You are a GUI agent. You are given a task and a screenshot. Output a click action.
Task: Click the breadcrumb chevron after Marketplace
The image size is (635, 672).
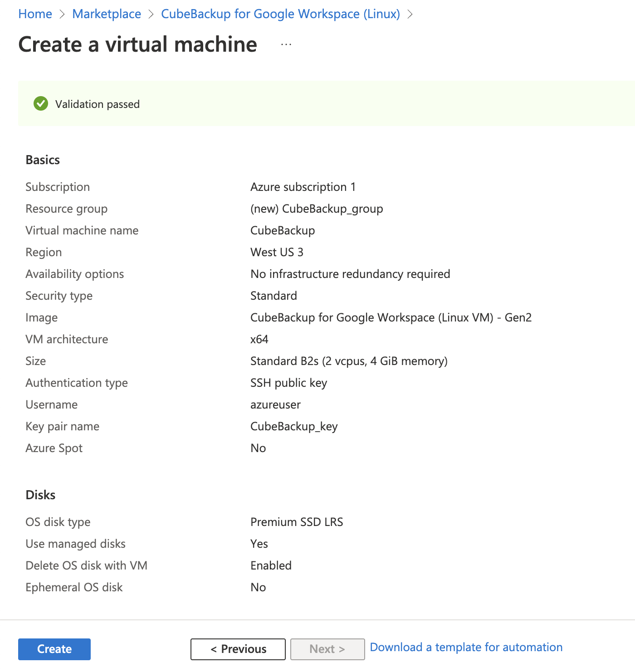[151, 15]
